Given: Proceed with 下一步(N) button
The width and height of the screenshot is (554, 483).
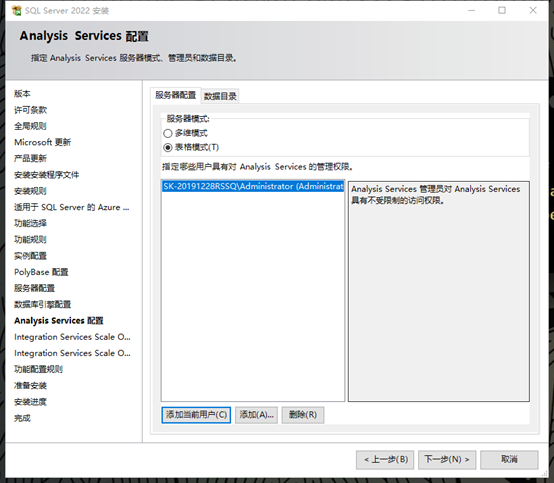Looking at the screenshot, I should pyautogui.click(x=447, y=460).
